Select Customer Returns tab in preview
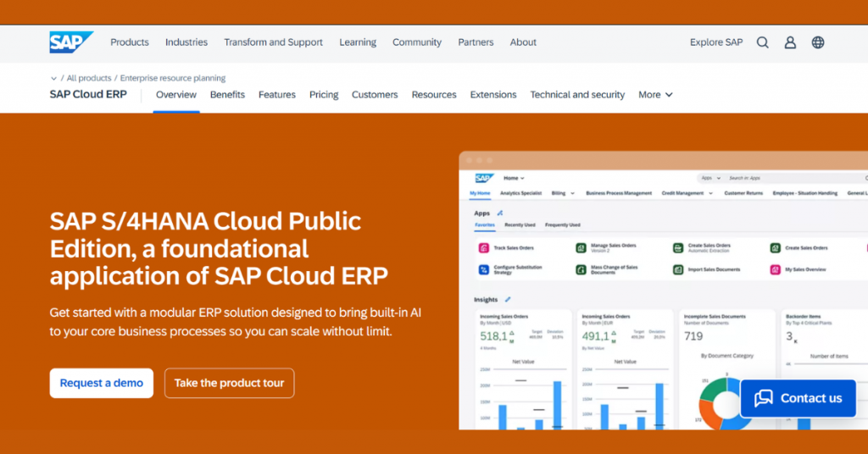Viewport: 868px width, 454px height. (743, 193)
